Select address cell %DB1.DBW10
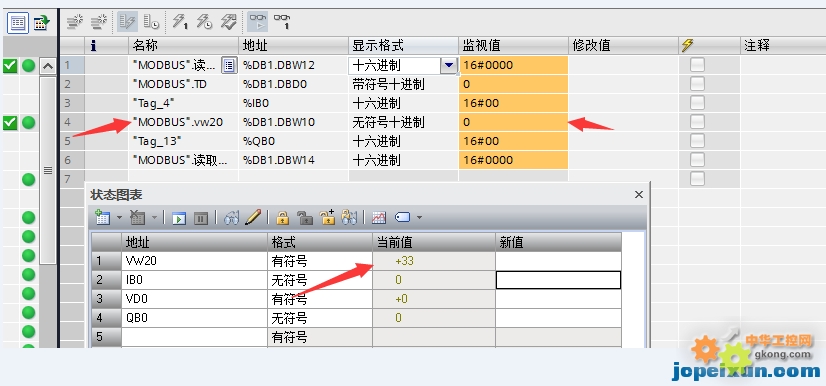 pos(293,122)
